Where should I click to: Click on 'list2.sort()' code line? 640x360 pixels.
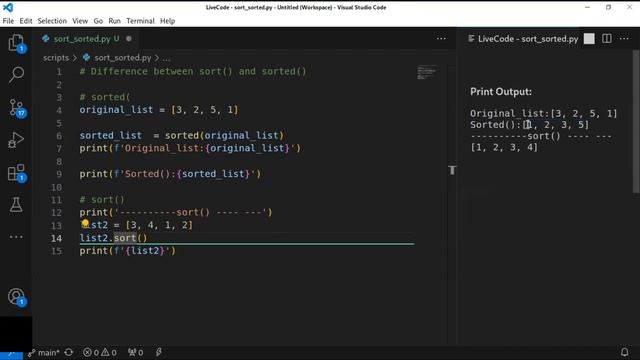pyautogui.click(x=113, y=238)
